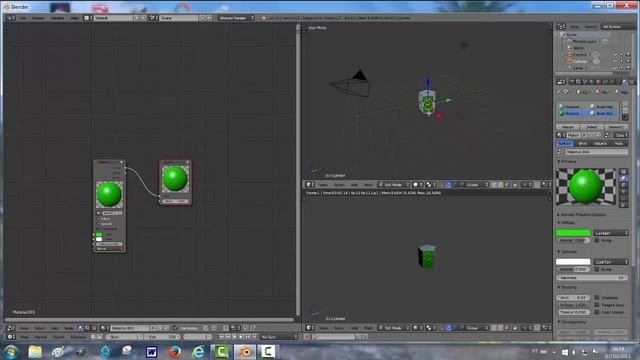Open the Window menu

[x=57, y=18]
